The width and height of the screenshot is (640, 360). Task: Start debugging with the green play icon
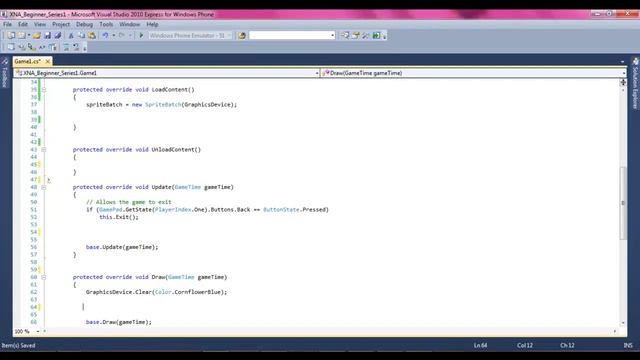click(x=141, y=36)
